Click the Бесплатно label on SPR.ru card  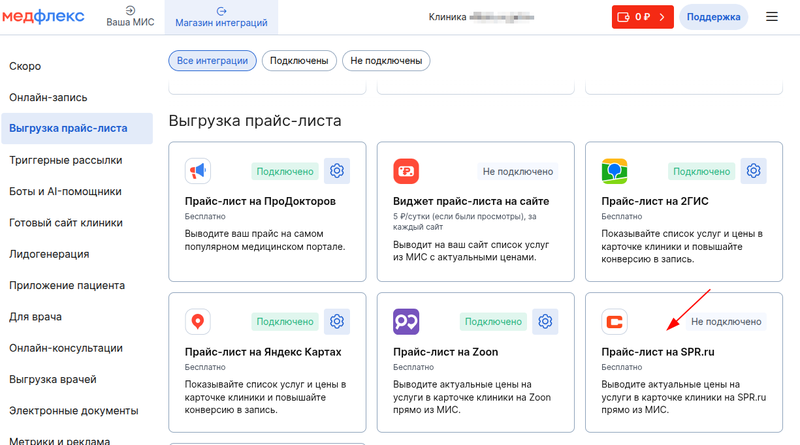pyautogui.click(x=621, y=367)
